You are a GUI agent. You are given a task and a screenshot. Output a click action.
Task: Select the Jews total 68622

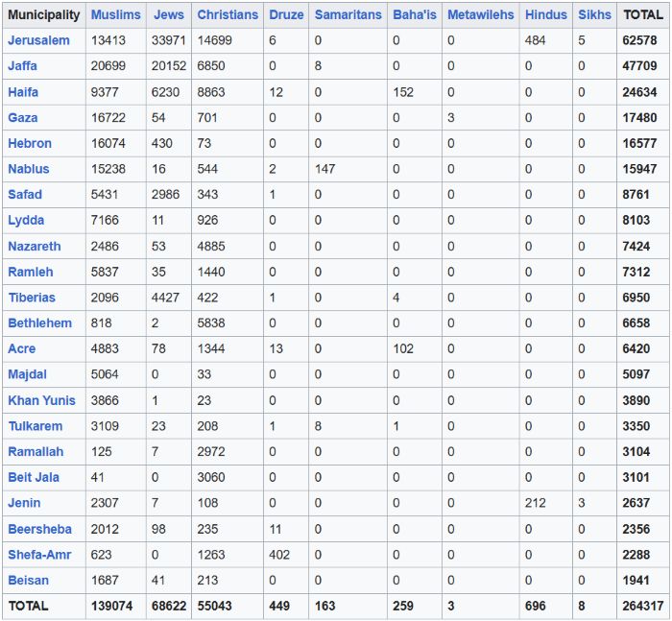pos(169,606)
